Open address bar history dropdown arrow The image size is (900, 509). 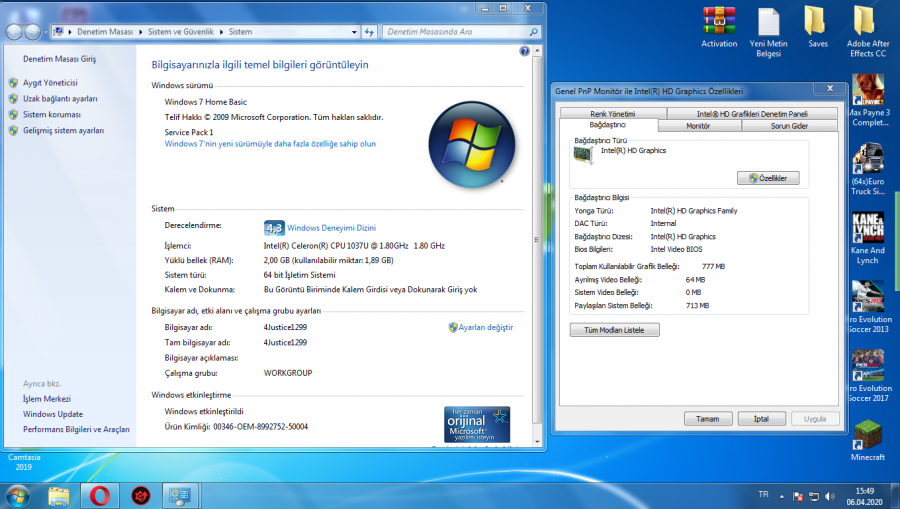click(354, 32)
